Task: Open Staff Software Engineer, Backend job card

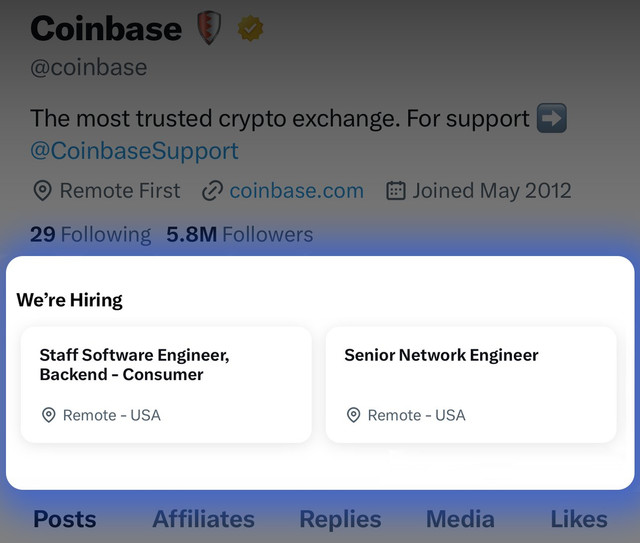Action: pos(166,385)
